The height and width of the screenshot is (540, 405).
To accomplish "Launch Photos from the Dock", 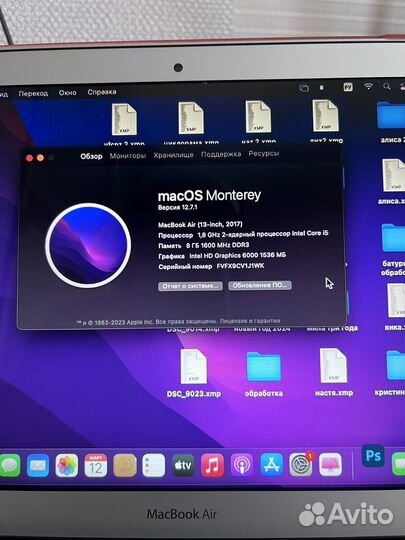I will [67, 466].
